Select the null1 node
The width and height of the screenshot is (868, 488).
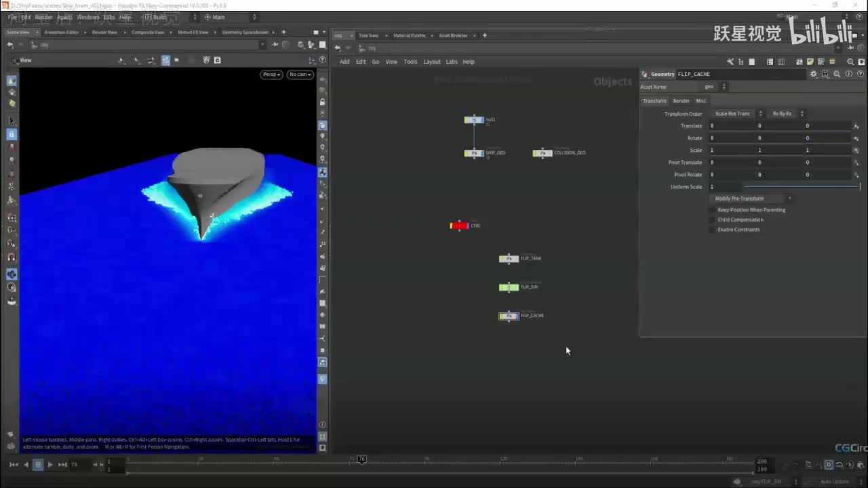point(474,120)
